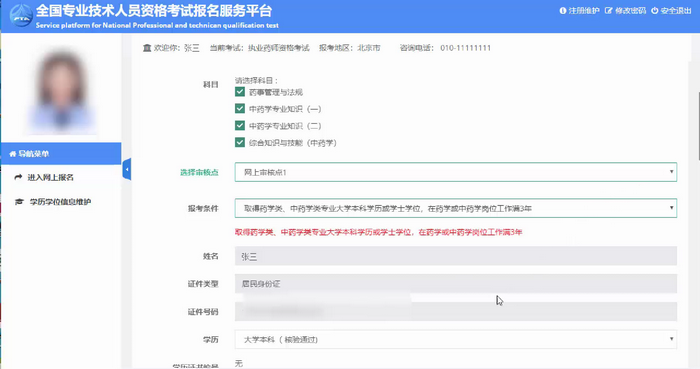The image size is (700, 369).
Task: Open the 选择审核点 dropdown
Action: 456,172
